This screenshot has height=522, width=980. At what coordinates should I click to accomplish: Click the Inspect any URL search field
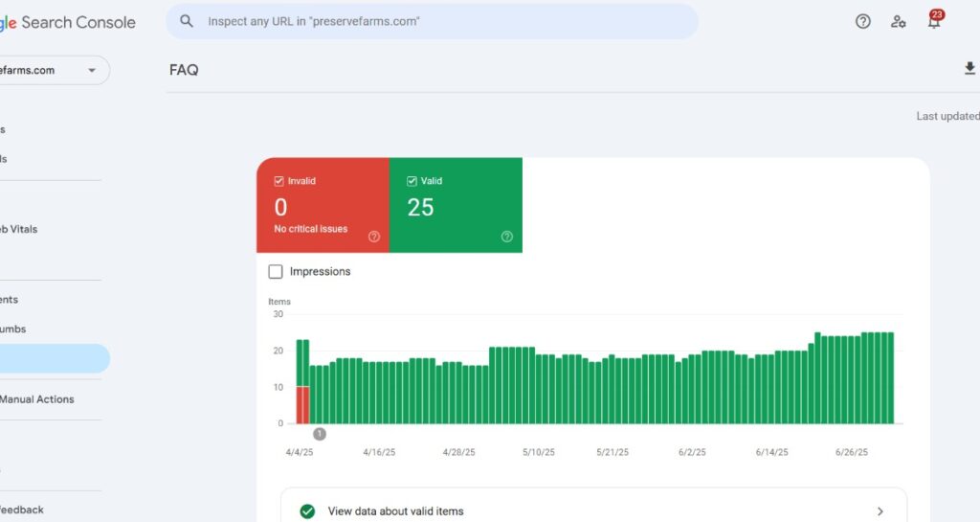coord(432,21)
